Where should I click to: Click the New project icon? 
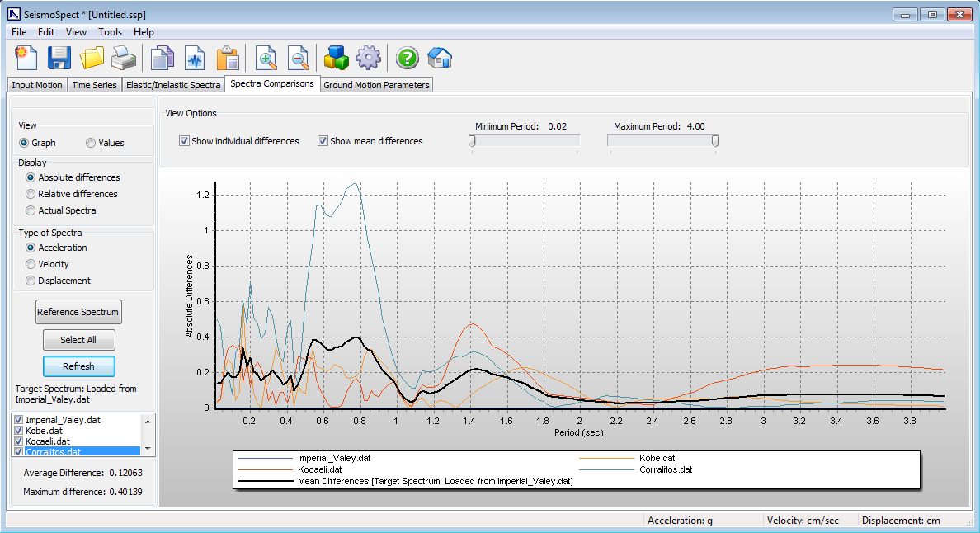[27, 58]
